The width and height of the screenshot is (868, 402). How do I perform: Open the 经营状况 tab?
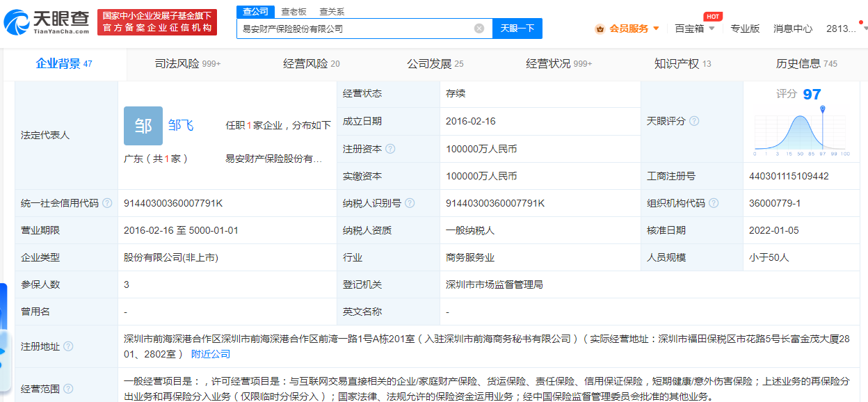(559, 64)
